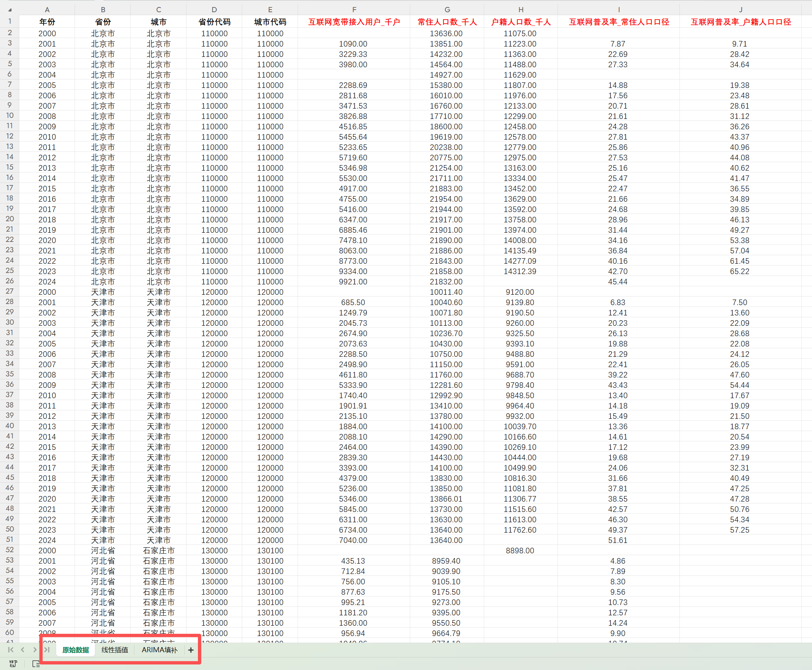Select column J header
This screenshot has height=670, width=812.
coord(740,10)
